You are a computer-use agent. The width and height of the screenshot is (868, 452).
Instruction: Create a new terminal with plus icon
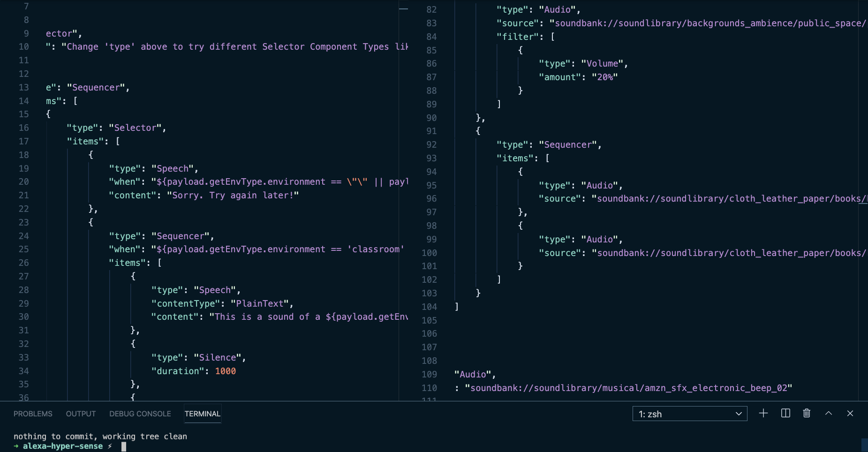(x=763, y=413)
